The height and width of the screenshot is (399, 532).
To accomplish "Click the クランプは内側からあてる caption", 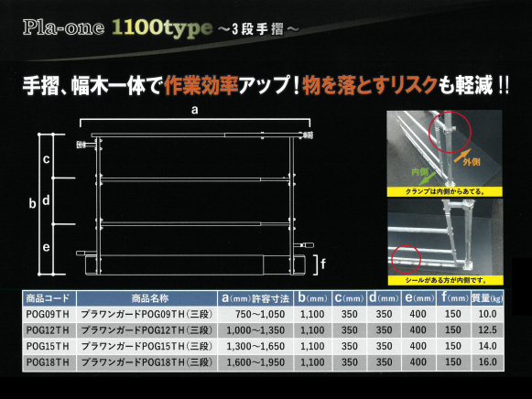I will pyautogui.click(x=445, y=192).
